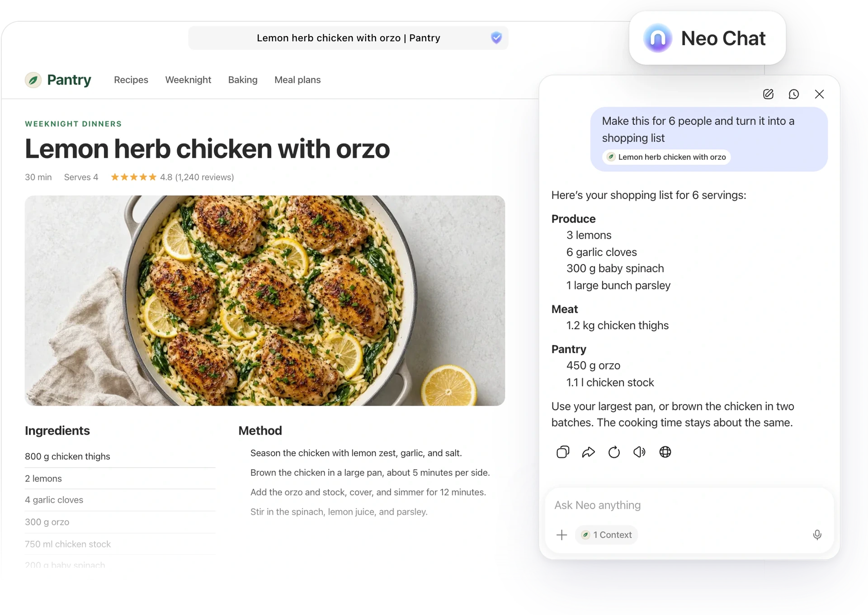This screenshot has width=868, height=615.
Task: Close the Neo Chat panel
Action: coord(819,94)
